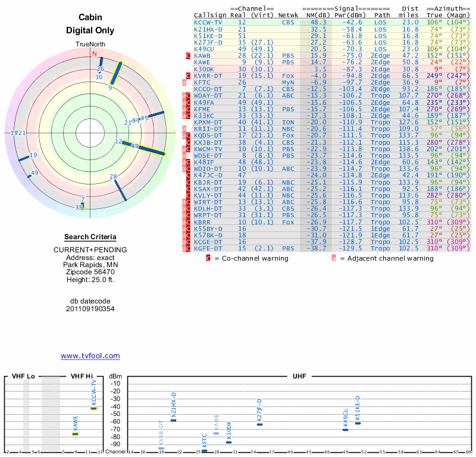Click the K51KE-D marker in the UHF chart

click(x=358, y=423)
